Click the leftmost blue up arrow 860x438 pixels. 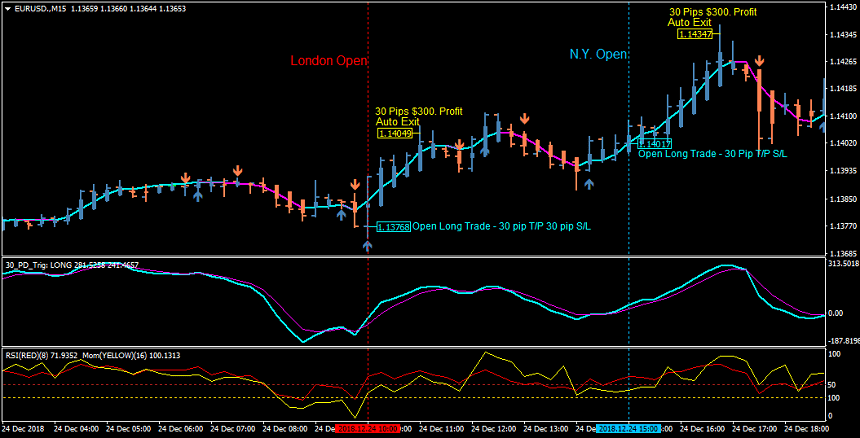(197, 196)
